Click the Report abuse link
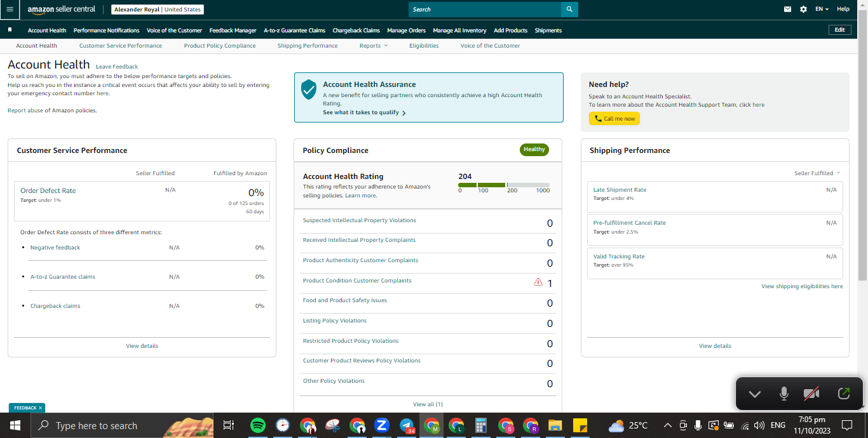 coord(25,110)
